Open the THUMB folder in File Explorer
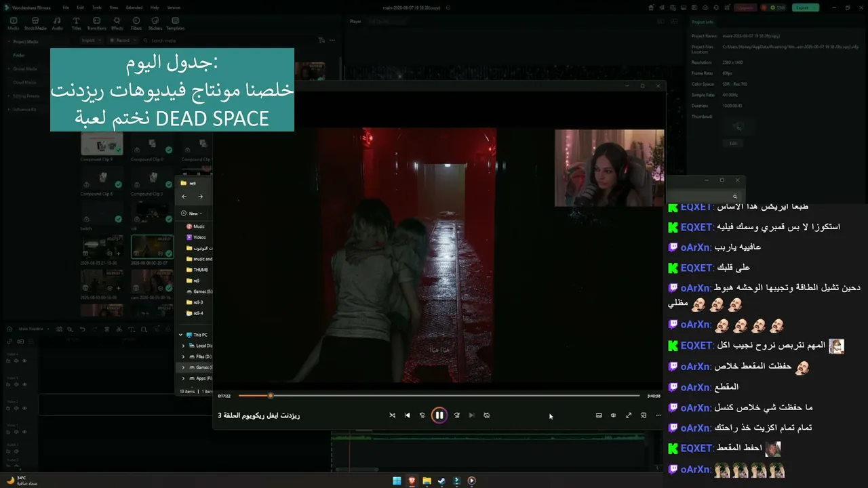The image size is (868, 488). [197, 270]
